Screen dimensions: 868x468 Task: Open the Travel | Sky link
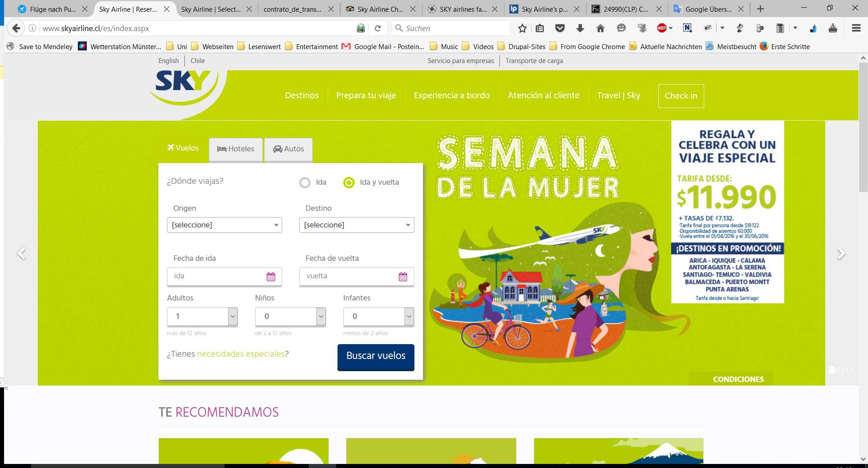(619, 95)
